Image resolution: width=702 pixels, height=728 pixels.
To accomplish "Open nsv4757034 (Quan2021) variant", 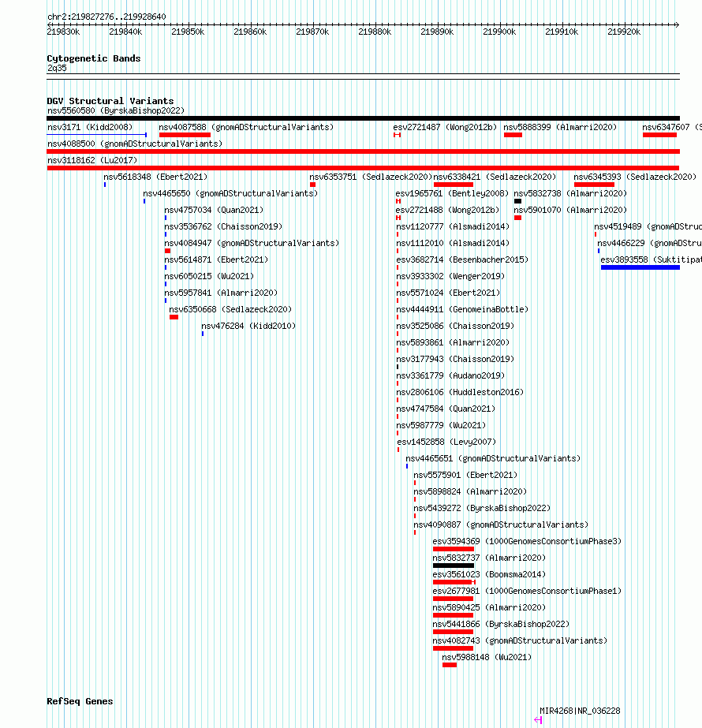I will coord(214,210).
